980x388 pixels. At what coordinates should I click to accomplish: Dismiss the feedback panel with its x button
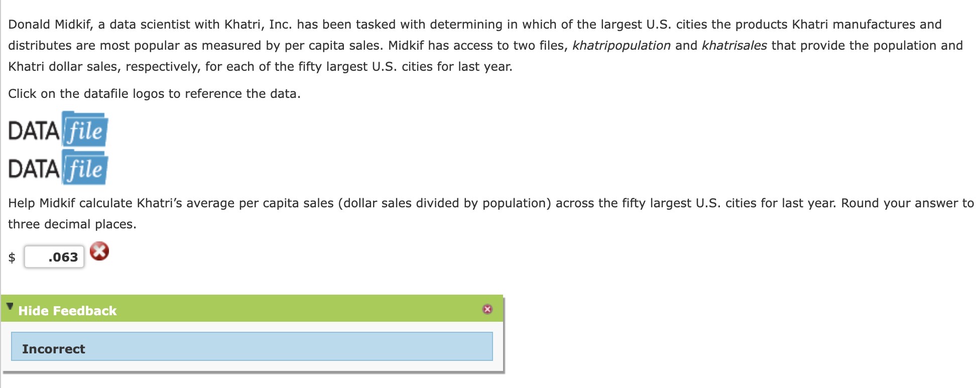click(x=487, y=310)
